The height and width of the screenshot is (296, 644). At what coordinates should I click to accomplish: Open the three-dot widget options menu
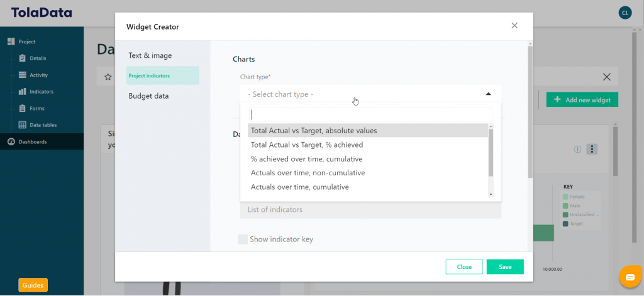(x=592, y=149)
